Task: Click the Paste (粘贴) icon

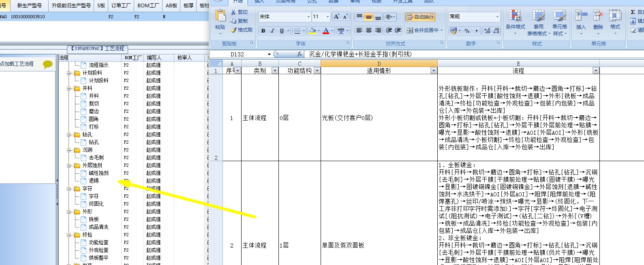Action: 220,15
